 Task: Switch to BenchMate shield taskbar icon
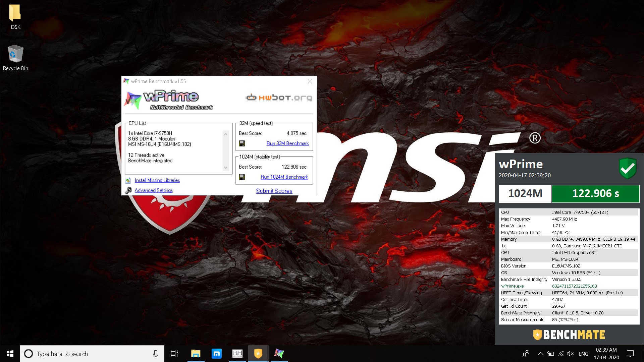[258, 354]
